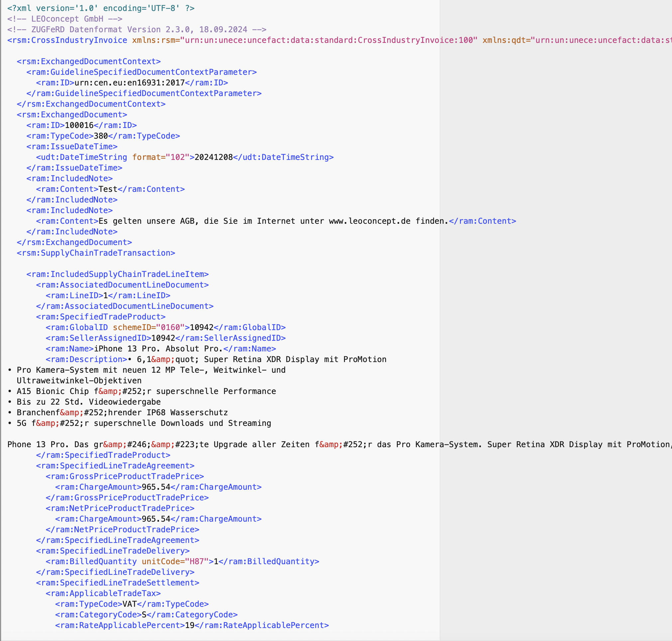Click the ram:ApplicableTradeTax opening tag

click(x=103, y=593)
